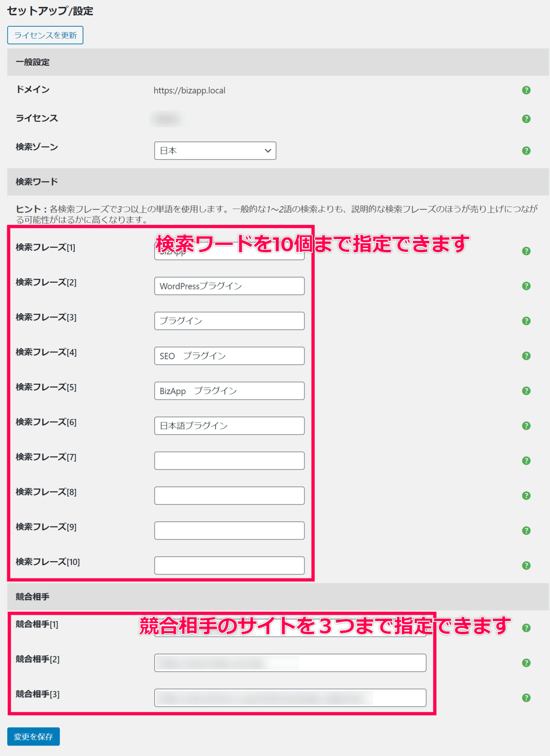Click the セットアップ/設定 page title
The height and width of the screenshot is (756, 550).
click(x=50, y=11)
